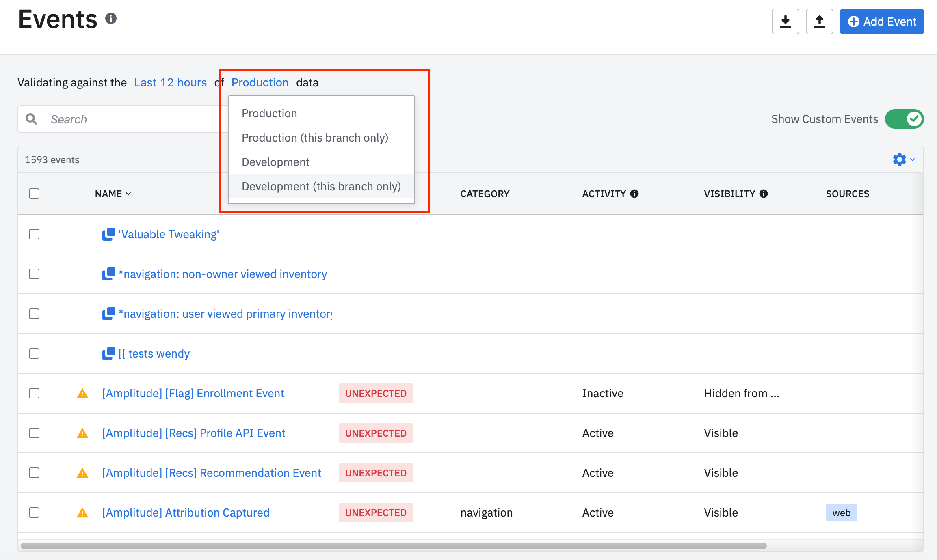The width and height of the screenshot is (937, 560).
Task: Click custom event icon beside 'Valuable Tweaking'
Action: (108, 234)
